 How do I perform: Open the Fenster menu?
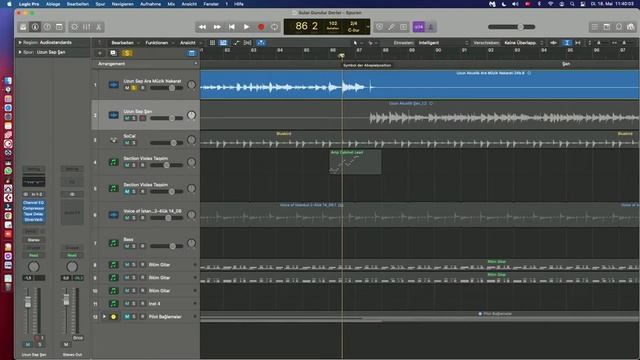211,4
